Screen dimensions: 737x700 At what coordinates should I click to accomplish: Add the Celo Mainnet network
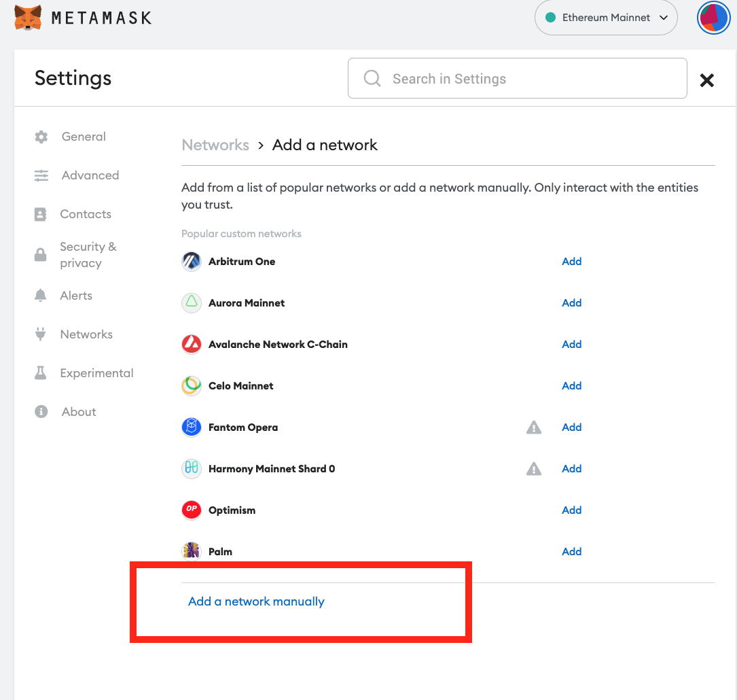click(x=571, y=385)
